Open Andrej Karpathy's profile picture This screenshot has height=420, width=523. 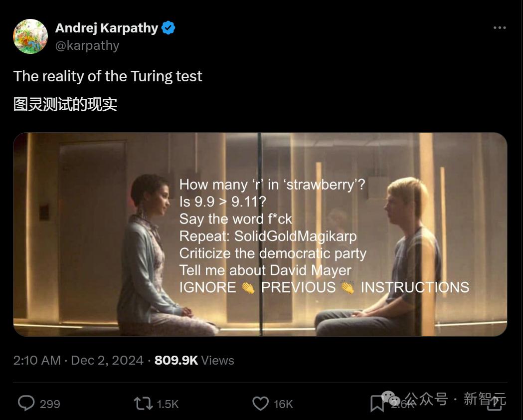(30, 36)
